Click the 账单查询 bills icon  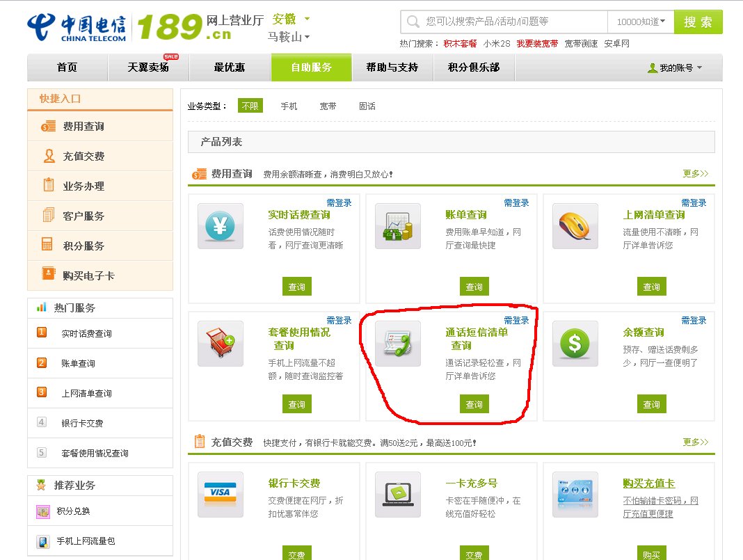click(397, 227)
